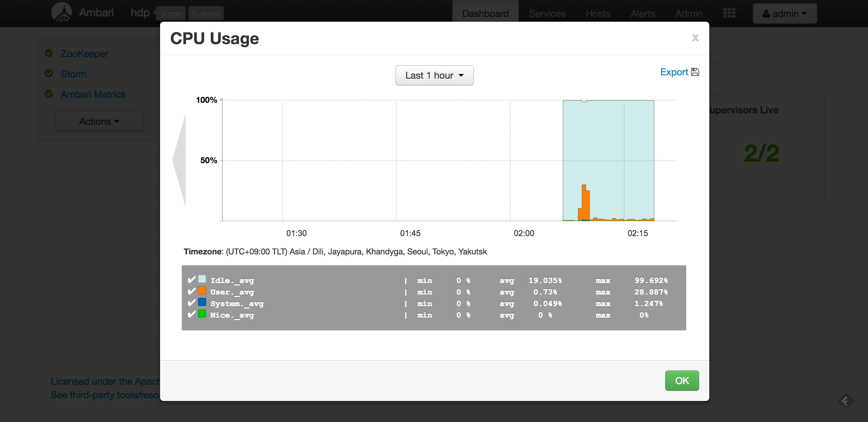Image resolution: width=868 pixels, height=422 pixels.
Task: Click the Export link
Action: click(674, 72)
